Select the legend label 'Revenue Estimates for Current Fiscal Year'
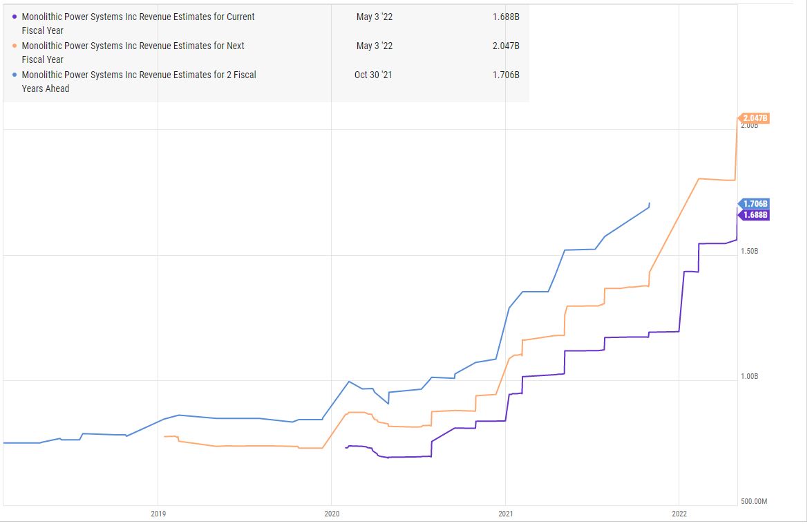812x524 pixels. click(138, 24)
